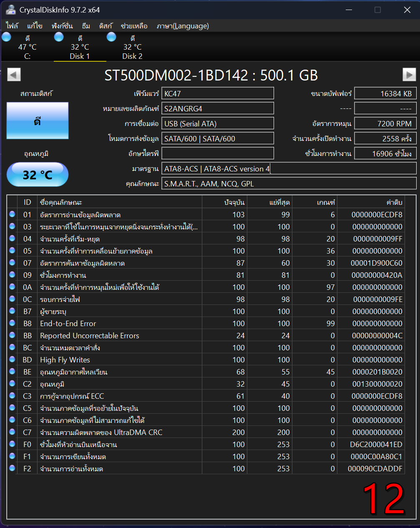Image resolution: width=420 pixels, height=528 pixels.
Task: Click the next disk right arrow button
Action: pos(409,75)
